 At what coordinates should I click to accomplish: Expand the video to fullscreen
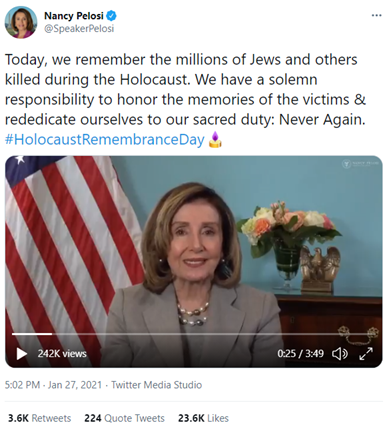pos(366,354)
